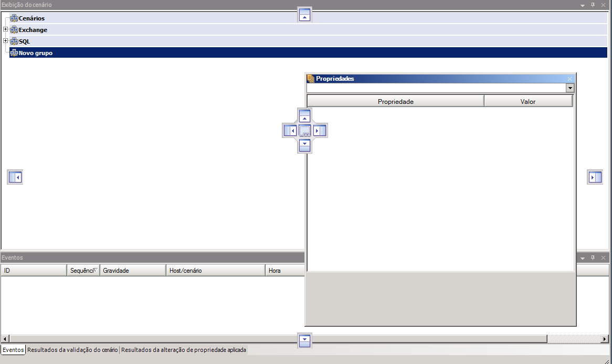Open the Propriedades object dropdown arrow

point(570,88)
